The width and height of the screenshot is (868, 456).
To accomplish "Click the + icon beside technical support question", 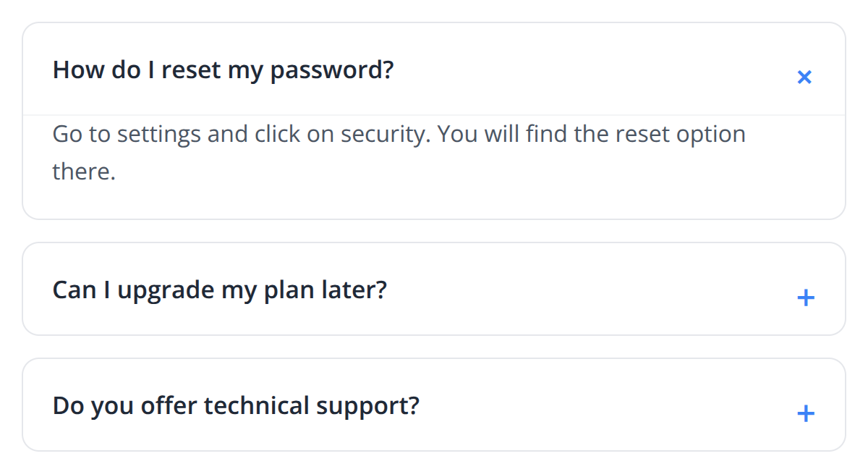I will [x=805, y=413].
